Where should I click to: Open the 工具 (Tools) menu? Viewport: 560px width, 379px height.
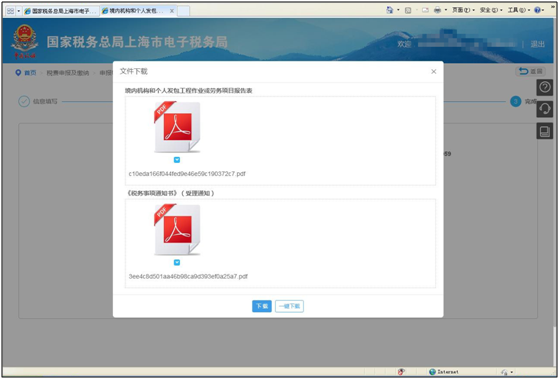(x=519, y=10)
